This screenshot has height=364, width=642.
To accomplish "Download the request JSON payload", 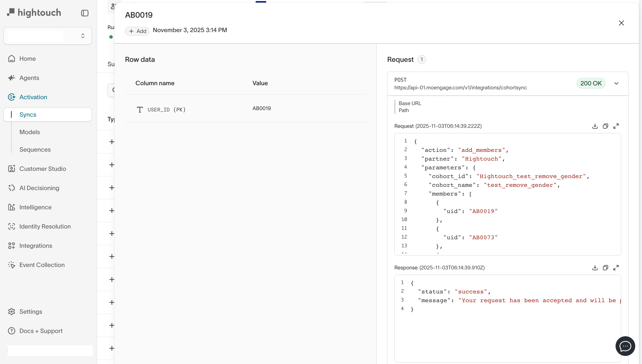I will [595, 126].
